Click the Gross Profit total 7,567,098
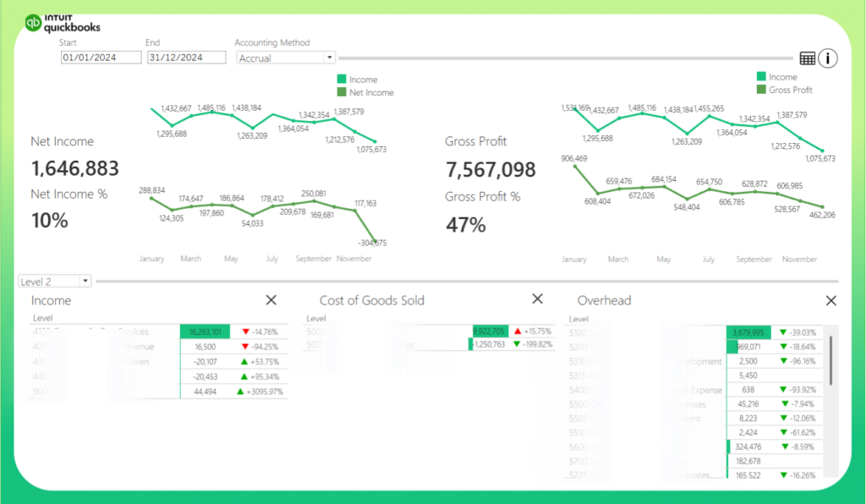866x504 pixels. (491, 170)
